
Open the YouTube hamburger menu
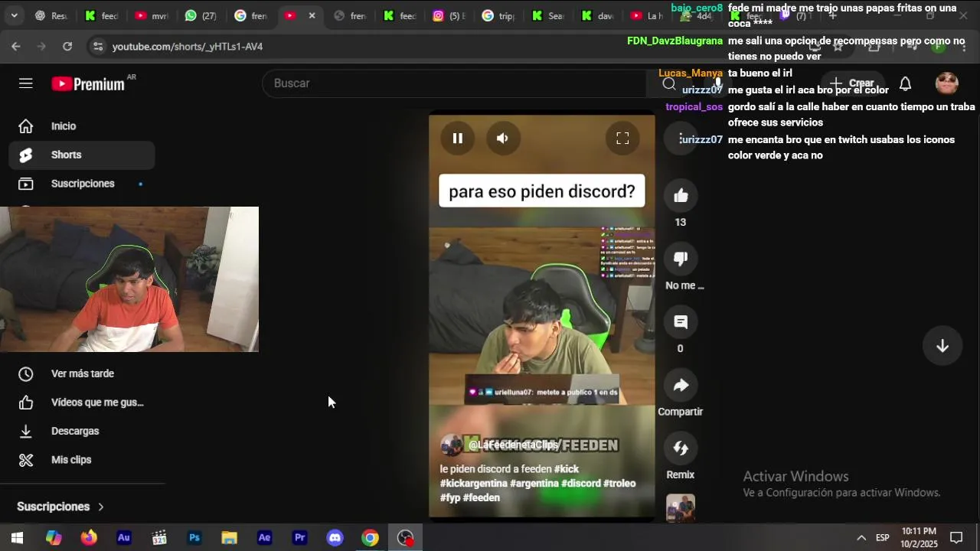(x=26, y=83)
